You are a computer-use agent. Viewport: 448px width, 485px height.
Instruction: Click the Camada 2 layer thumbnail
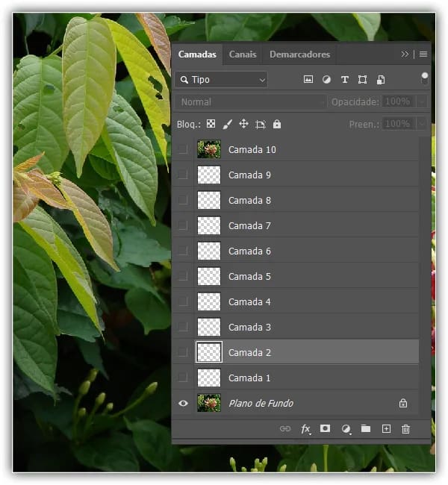tap(209, 352)
